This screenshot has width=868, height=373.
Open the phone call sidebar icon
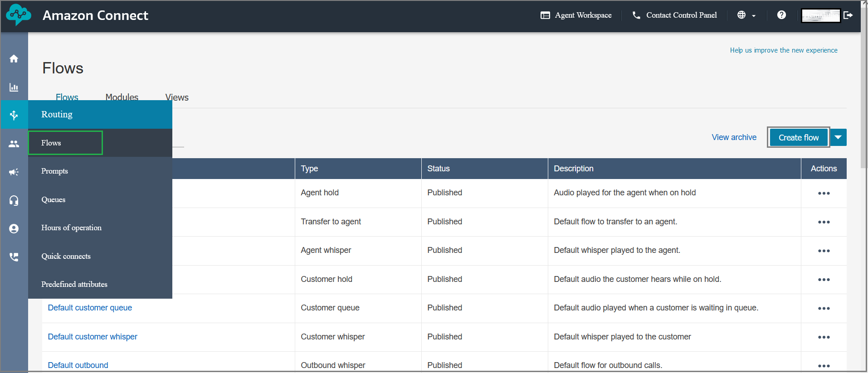[14, 257]
